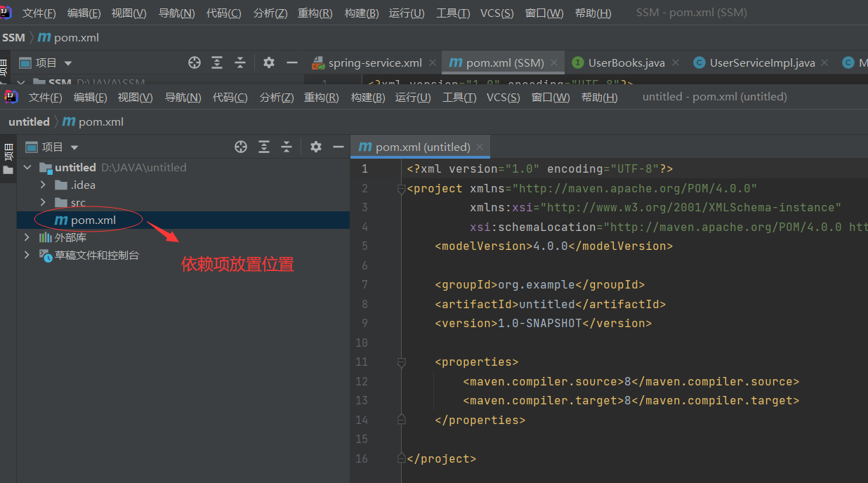Open VCS(S) menu in the untitled window
The width and height of the screenshot is (868, 483).
(504, 97)
